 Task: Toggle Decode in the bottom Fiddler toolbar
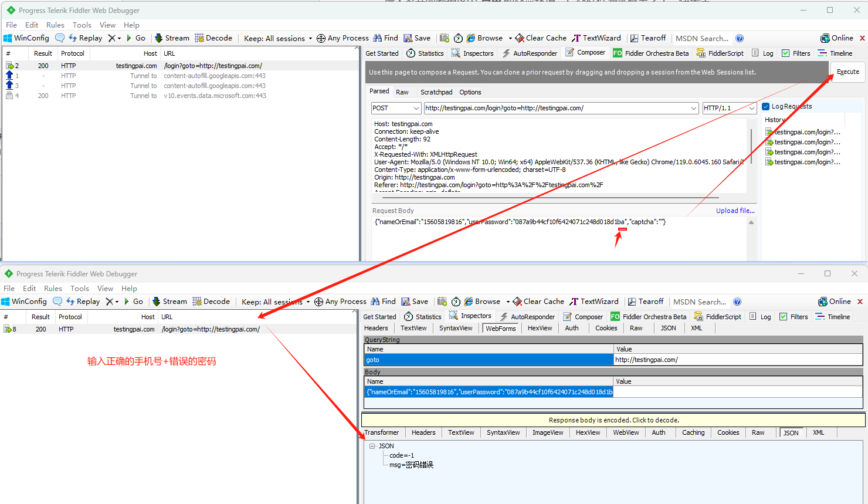211,302
